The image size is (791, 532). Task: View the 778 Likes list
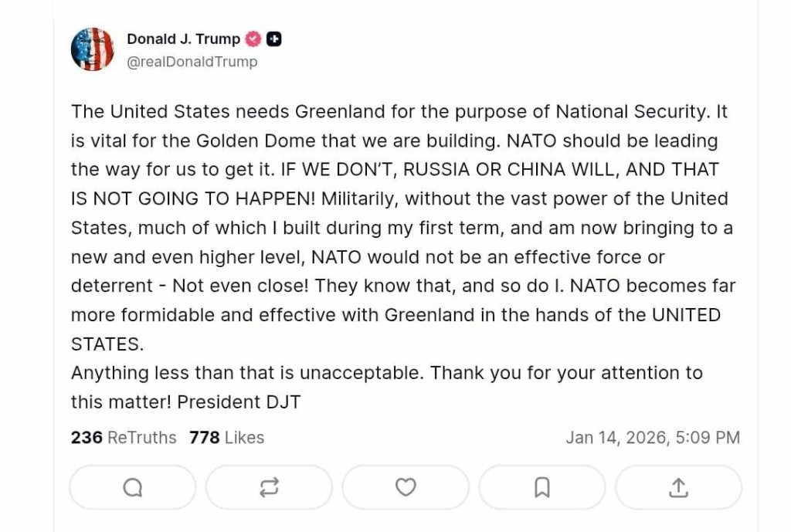point(226,438)
